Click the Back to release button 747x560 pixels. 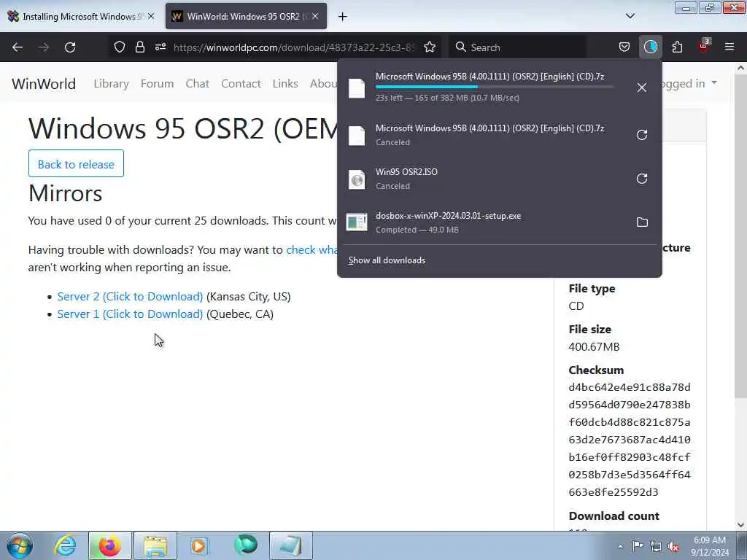tap(76, 164)
